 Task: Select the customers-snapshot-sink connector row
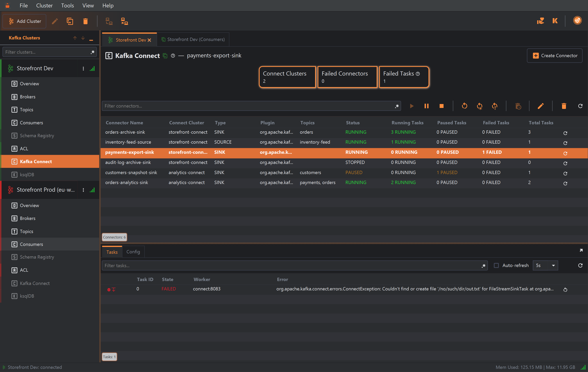tap(344, 173)
